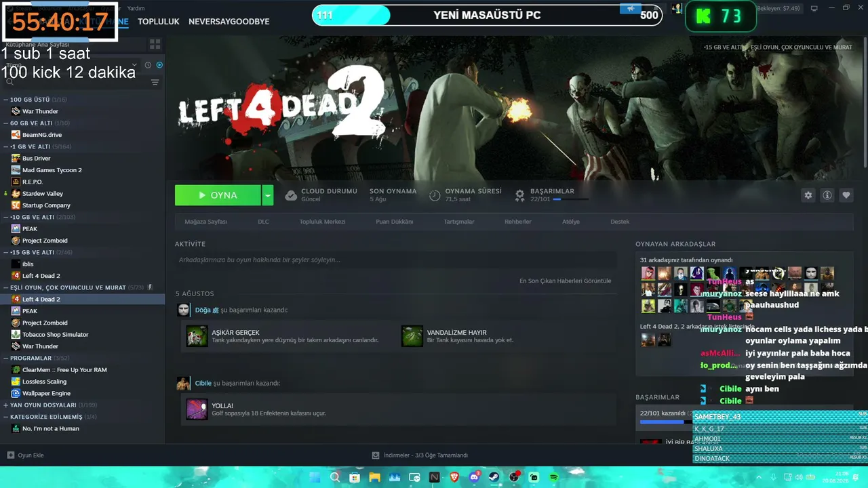The image size is (868, 488).
Task: Add Left 4 Dead 2 to favorites
Action: (x=846, y=195)
